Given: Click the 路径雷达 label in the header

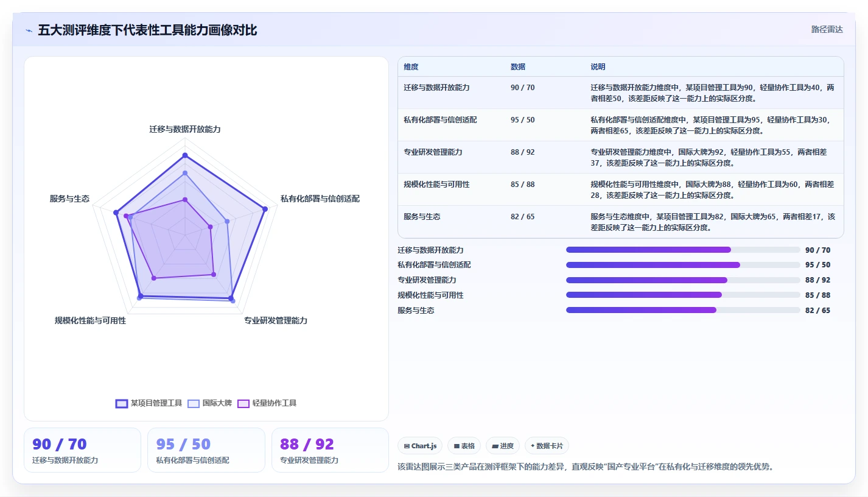Looking at the screenshot, I should click(x=827, y=29).
